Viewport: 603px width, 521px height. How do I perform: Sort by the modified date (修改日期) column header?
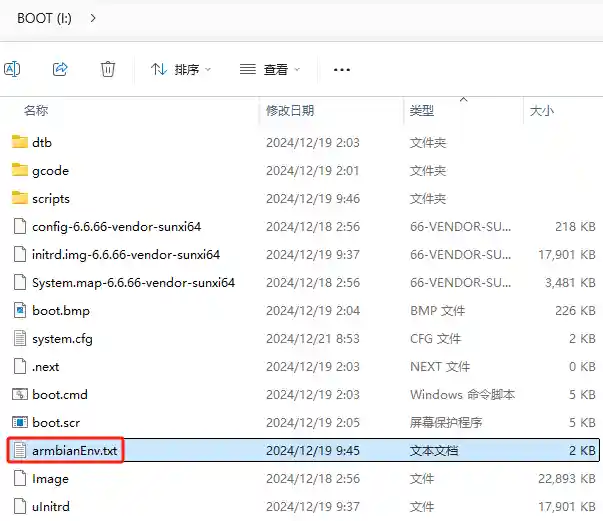290,111
